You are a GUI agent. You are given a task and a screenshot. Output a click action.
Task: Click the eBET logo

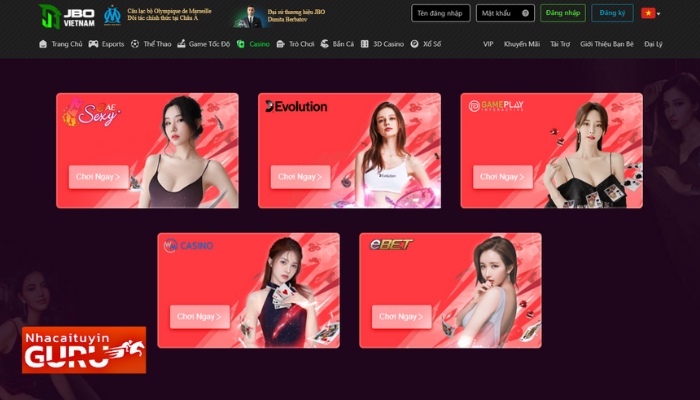pyautogui.click(x=391, y=244)
